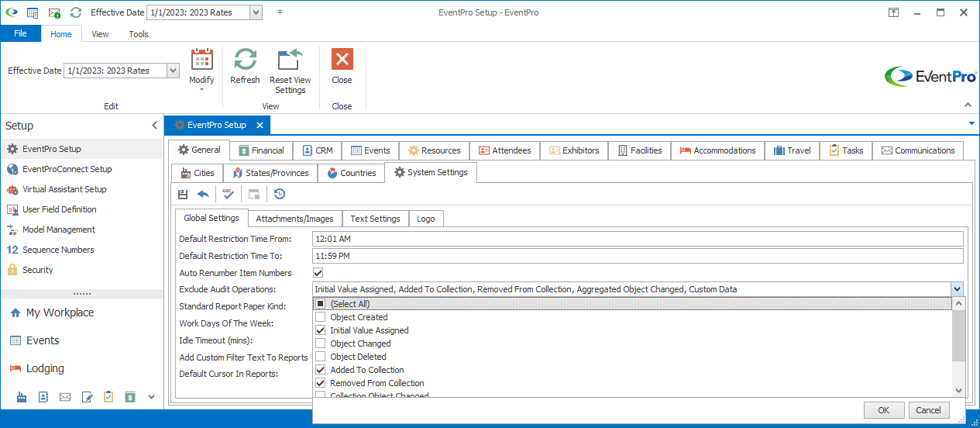
Task: Click the Default Restriction Time From field
Action: pyautogui.click(x=638, y=239)
